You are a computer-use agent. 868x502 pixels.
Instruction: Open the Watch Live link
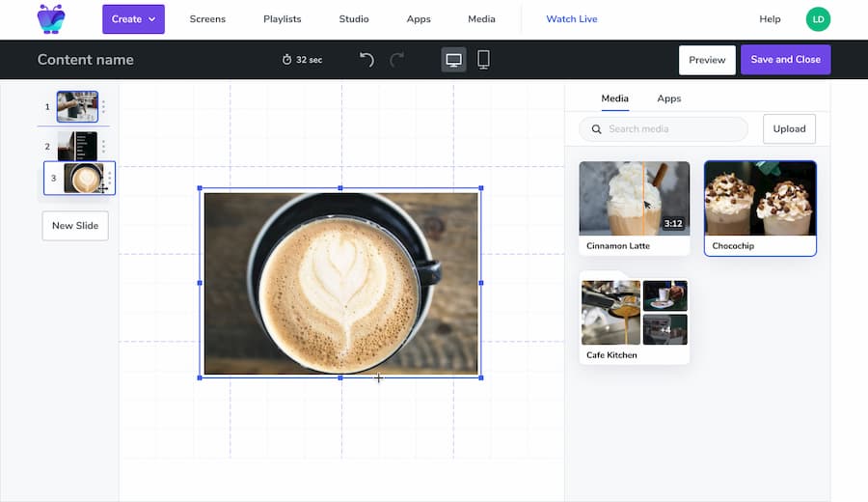coord(572,19)
